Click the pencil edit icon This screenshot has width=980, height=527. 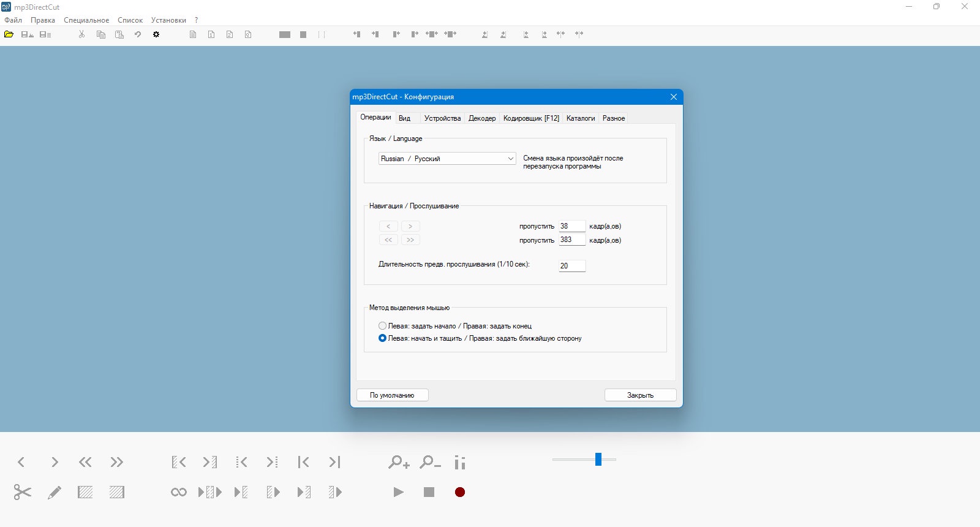pyautogui.click(x=54, y=492)
